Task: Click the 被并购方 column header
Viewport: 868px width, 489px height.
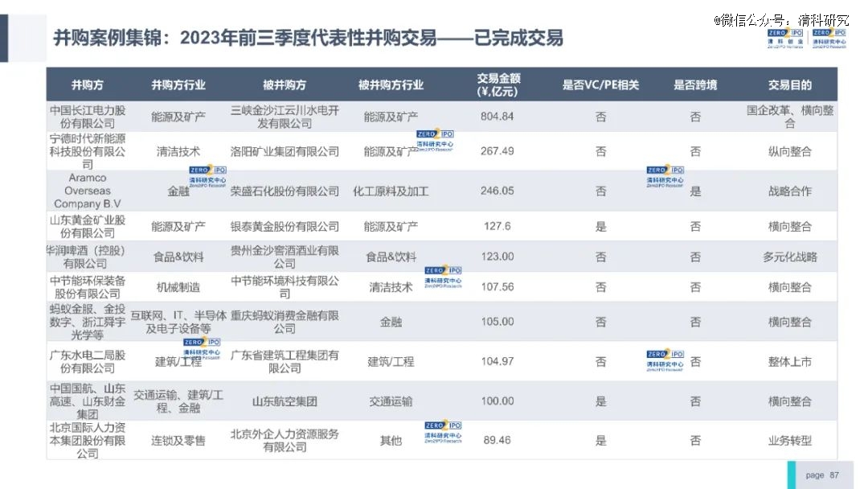Action: [285, 84]
